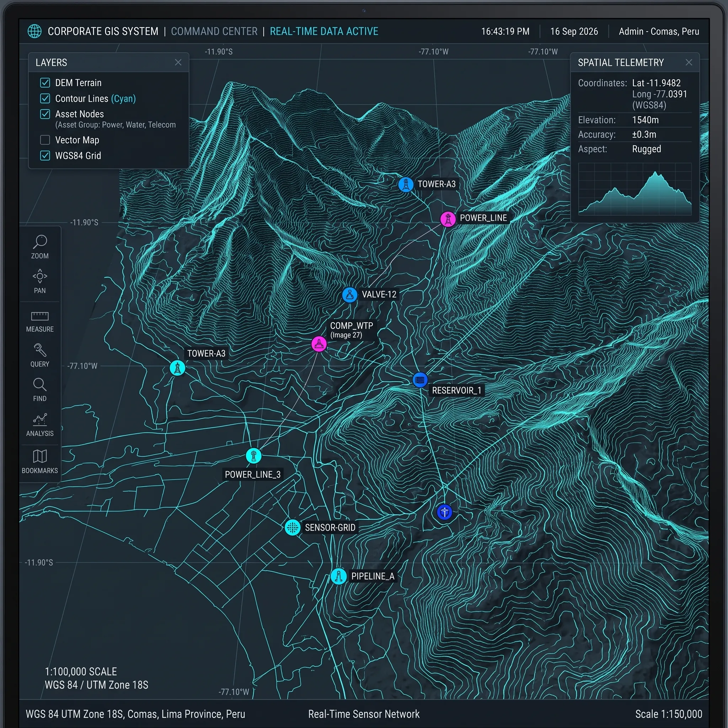Open the Bookmarks map tool
The image size is (728, 728).
pos(39,461)
